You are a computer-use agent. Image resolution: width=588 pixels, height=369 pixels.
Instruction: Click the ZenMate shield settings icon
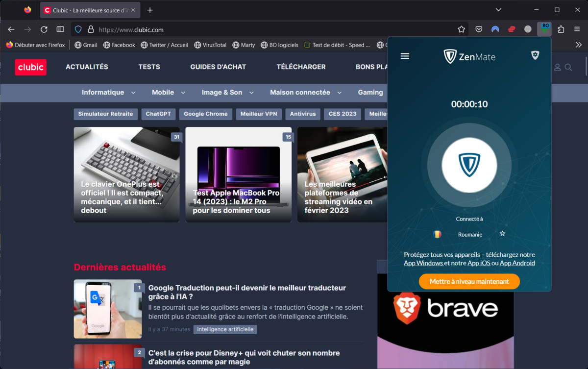click(x=535, y=55)
